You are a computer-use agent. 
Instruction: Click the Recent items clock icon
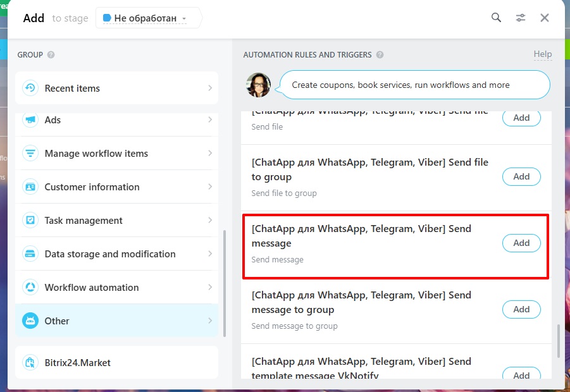click(30, 89)
